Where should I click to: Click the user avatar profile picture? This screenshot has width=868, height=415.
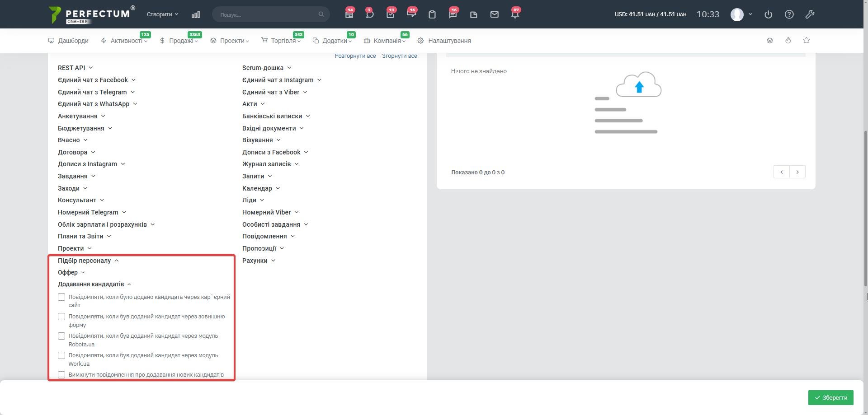point(737,14)
